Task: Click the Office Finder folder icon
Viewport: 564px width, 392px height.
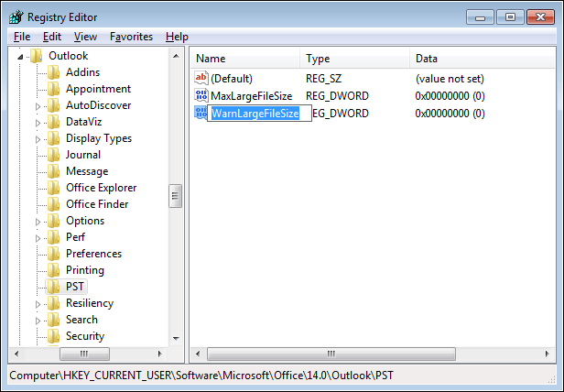Action: pos(54,204)
